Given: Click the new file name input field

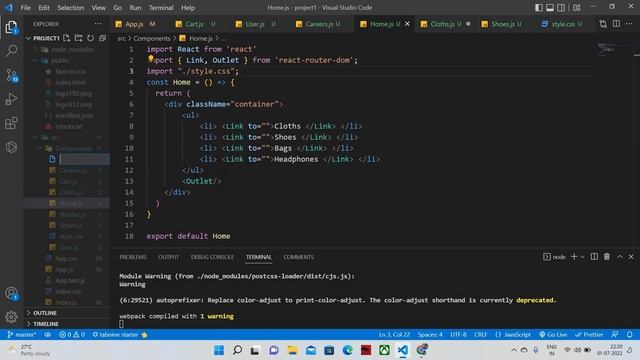Looking at the screenshot, I should click(84, 159).
